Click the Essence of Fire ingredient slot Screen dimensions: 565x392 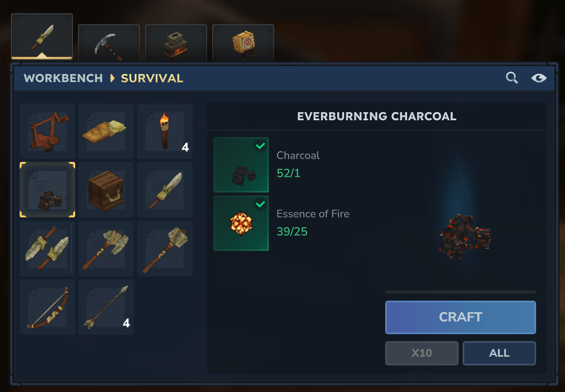tap(241, 223)
